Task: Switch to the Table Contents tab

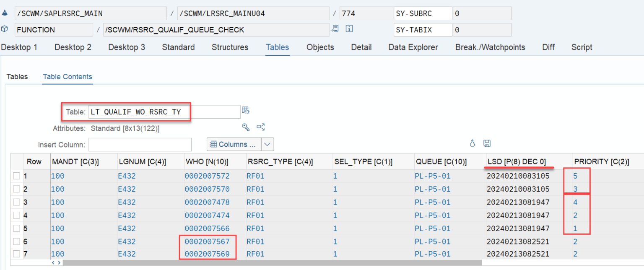Action: (67, 77)
